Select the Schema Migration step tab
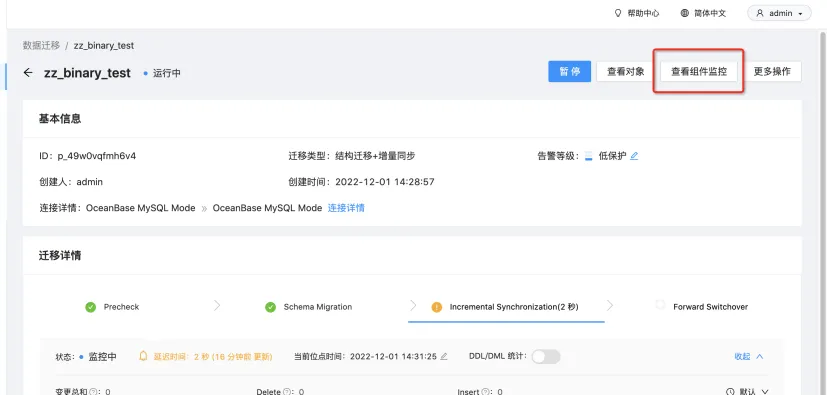The width and height of the screenshot is (827, 395). coord(309,307)
